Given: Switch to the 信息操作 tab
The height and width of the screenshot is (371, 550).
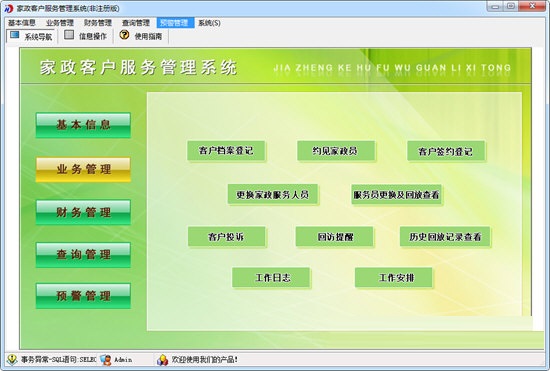Looking at the screenshot, I should point(85,35).
